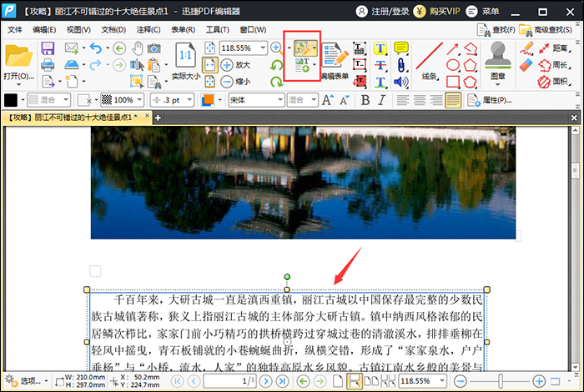
Task: Click the black fill color swatch
Action: [x=12, y=100]
